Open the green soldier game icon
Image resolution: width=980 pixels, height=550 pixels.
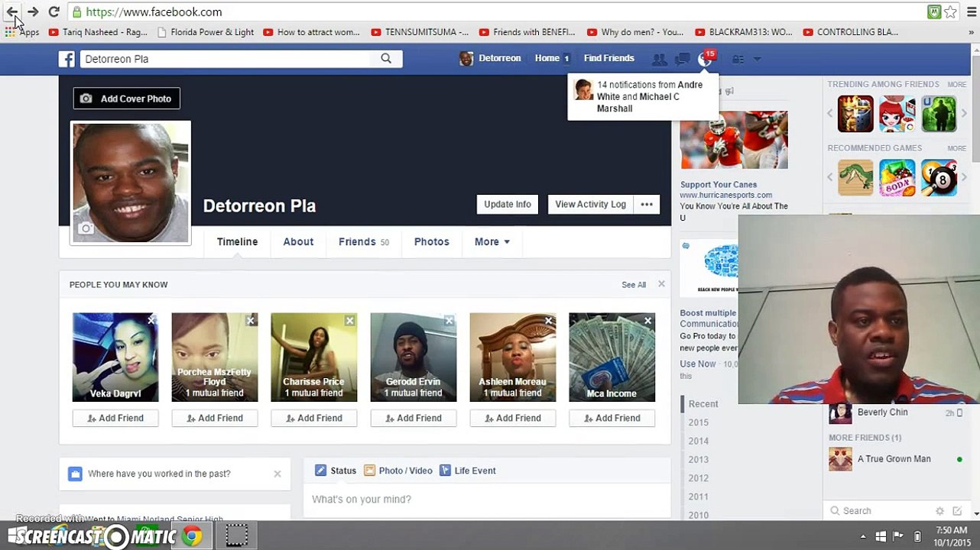[939, 114]
